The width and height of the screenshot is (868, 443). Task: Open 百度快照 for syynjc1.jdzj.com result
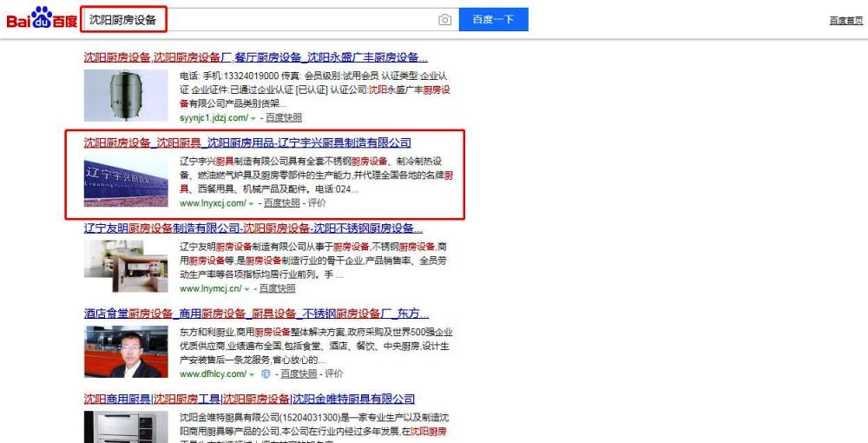(284, 117)
